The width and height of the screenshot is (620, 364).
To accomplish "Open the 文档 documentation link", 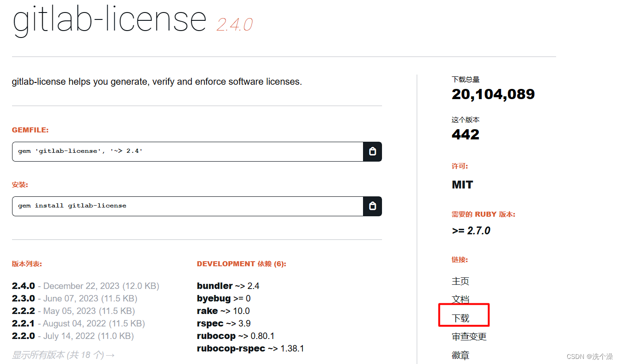I will point(461,300).
